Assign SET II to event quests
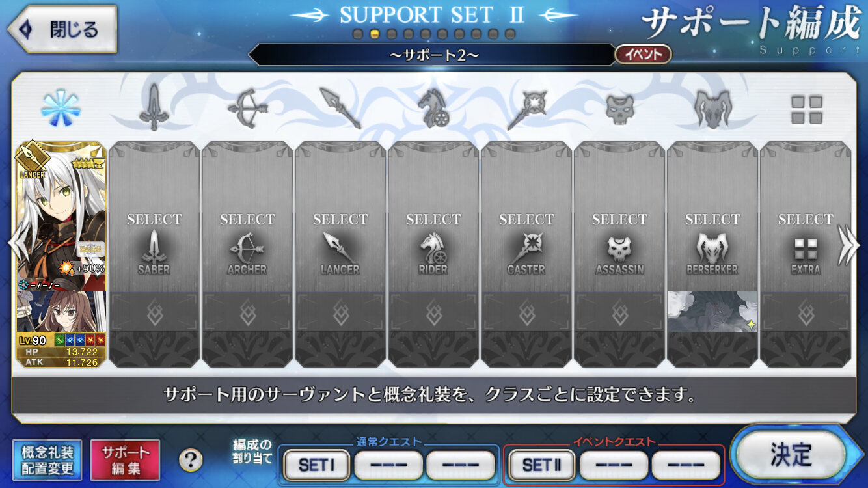868x488 pixels. pyautogui.click(x=541, y=465)
